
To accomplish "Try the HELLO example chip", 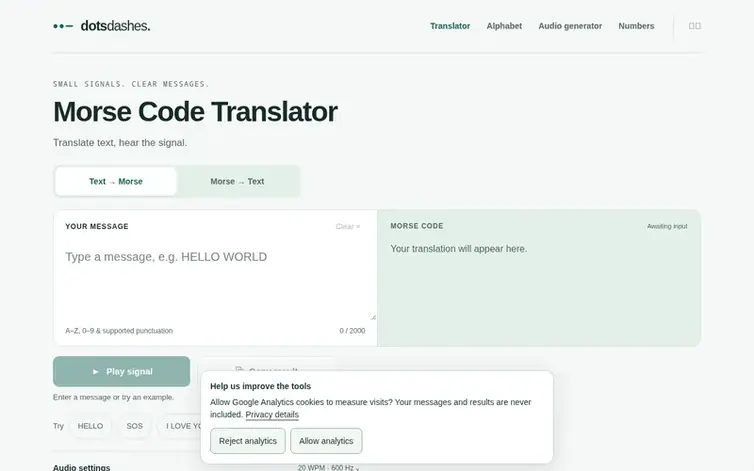I will point(90,426).
